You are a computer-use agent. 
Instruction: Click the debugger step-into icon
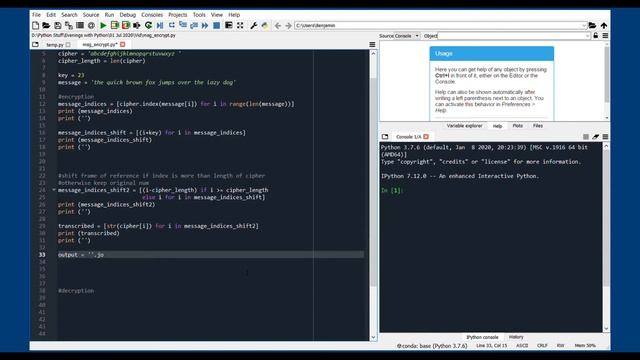(x=182, y=25)
